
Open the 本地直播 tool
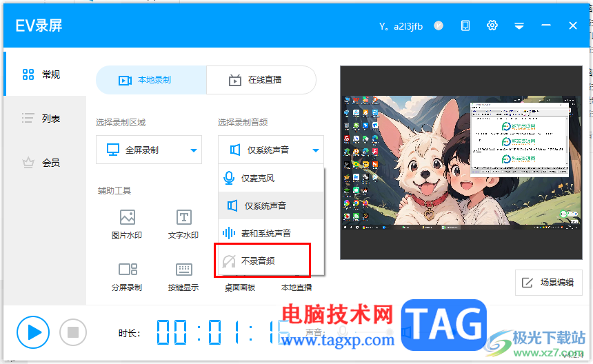point(296,287)
